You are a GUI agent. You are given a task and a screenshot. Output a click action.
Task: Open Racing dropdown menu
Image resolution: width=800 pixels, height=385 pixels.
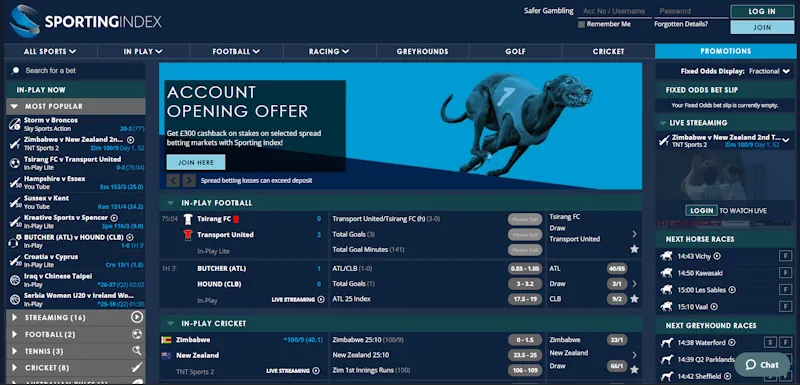pyautogui.click(x=329, y=51)
